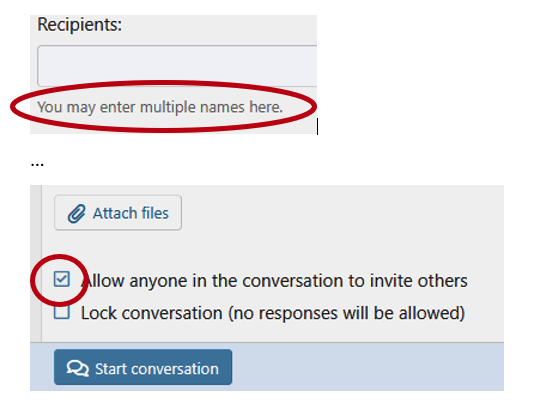
Task: Enable the Lock conversation checkbox
Action: pos(62,312)
